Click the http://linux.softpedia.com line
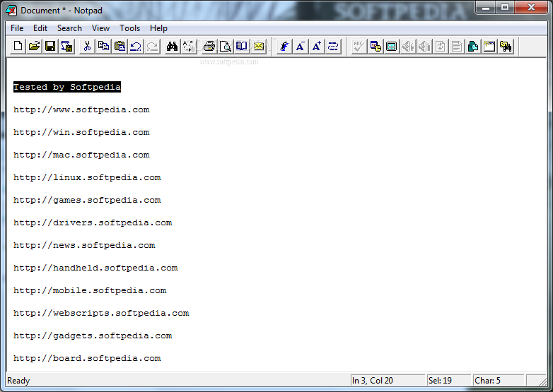 coord(87,177)
